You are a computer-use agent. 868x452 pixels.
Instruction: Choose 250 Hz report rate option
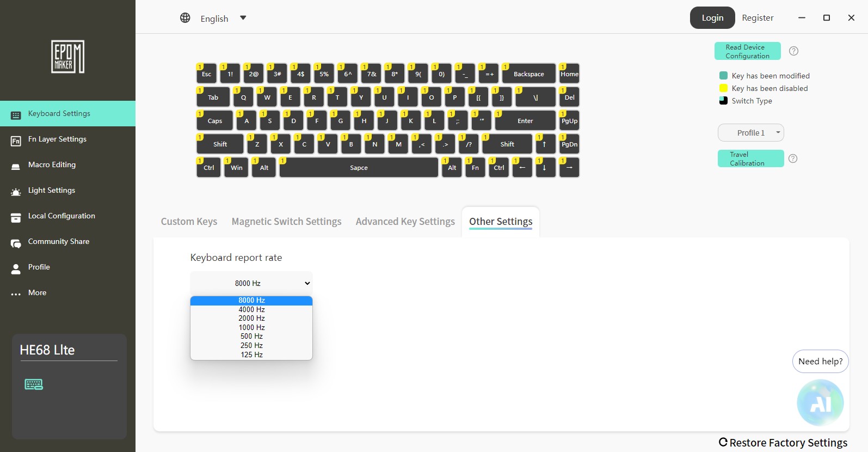251,346
